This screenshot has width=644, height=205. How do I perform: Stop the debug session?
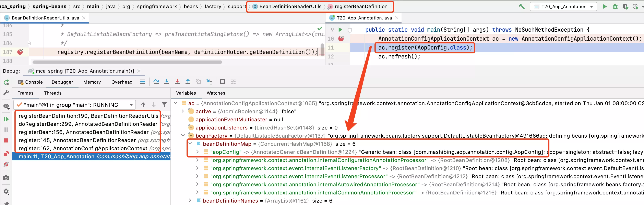(x=6, y=140)
